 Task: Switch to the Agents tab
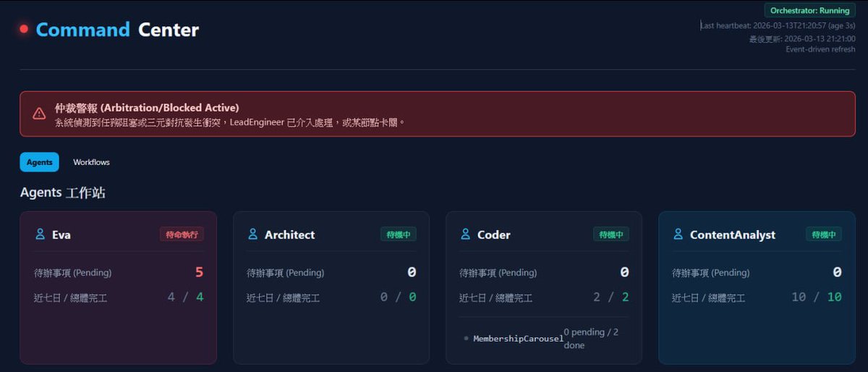point(39,162)
